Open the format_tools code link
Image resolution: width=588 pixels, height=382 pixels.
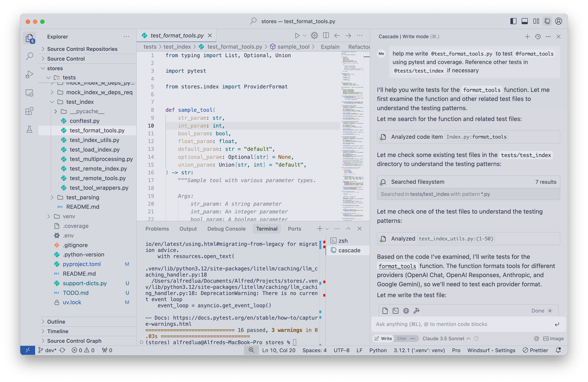(397, 266)
